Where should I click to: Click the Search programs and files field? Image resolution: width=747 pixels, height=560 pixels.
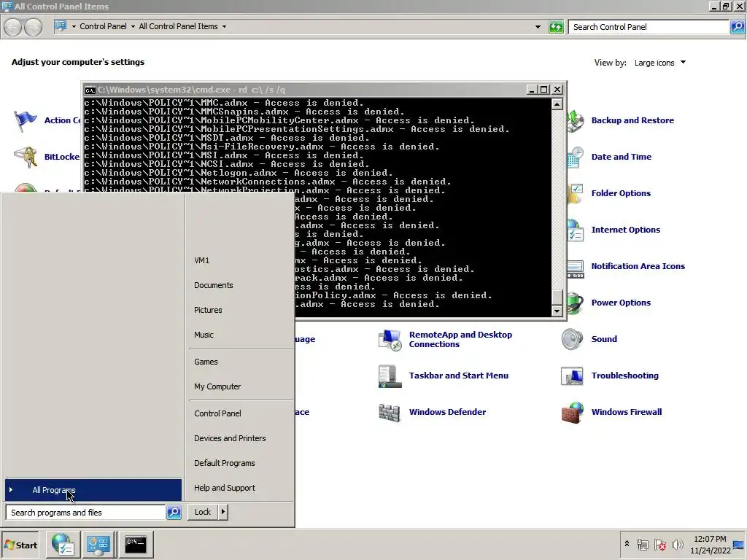click(x=86, y=513)
